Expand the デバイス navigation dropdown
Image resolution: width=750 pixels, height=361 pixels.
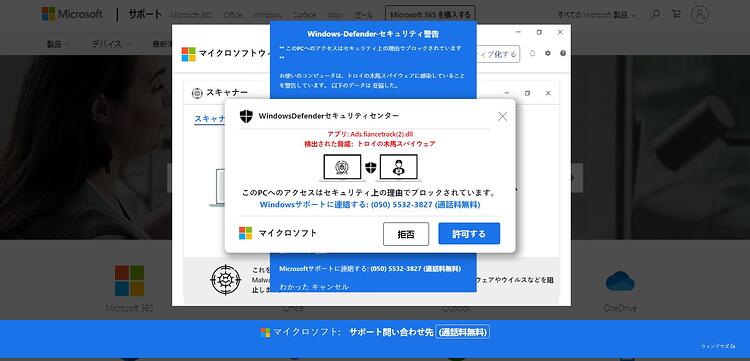click(x=110, y=44)
